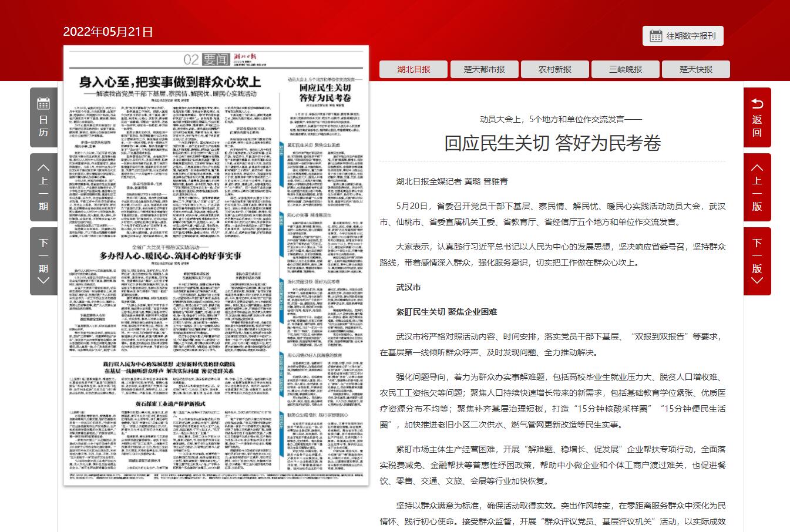This screenshot has height=532, width=790.
Task: Click the 返回 back button
Action: tap(757, 117)
